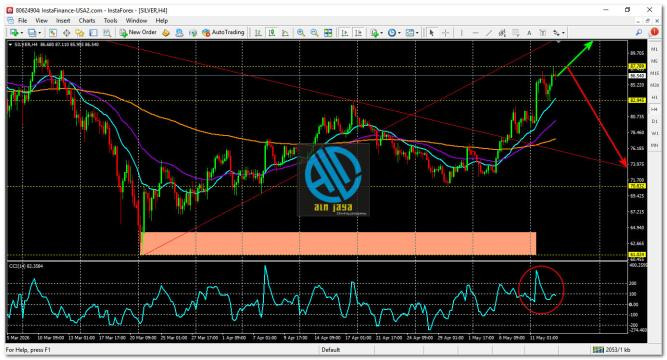Open the File menu
Viewport: 667px width, 360px height.
click(22, 20)
